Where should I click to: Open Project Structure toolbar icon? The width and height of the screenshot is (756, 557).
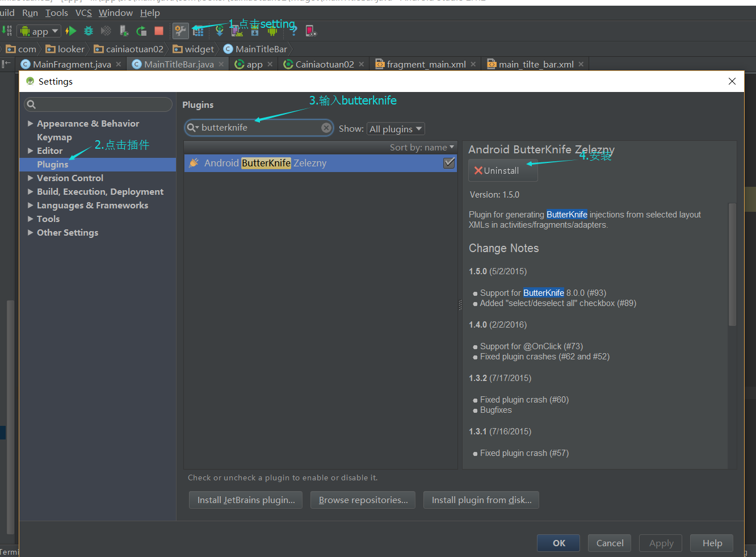pos(198,31)
